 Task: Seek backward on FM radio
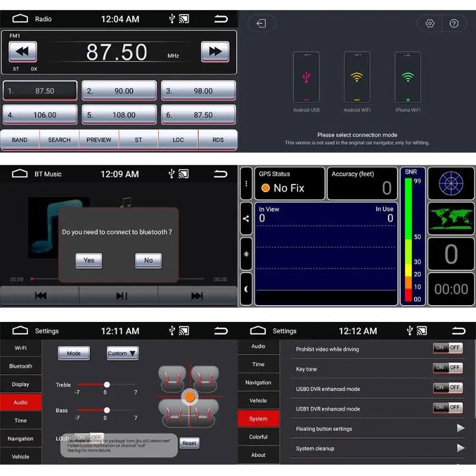tap(23, 51)
